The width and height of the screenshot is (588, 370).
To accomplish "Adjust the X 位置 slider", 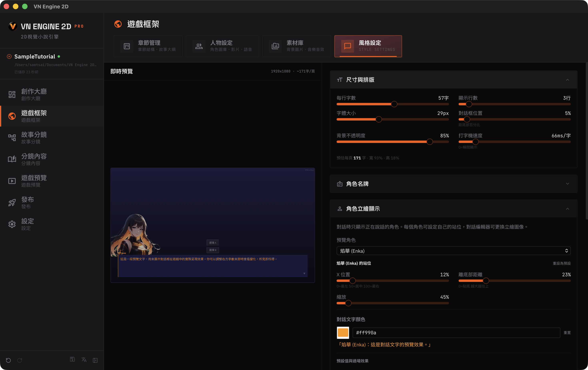I will tap(392, 281).
